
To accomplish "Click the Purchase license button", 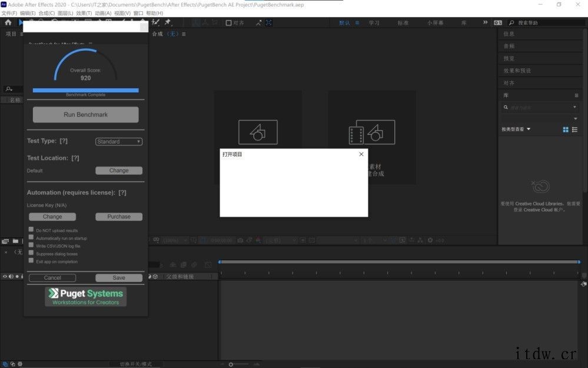I will (x=119, y=217).
